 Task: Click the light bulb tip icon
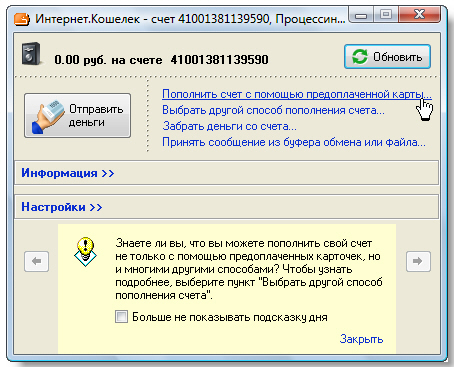85,251
